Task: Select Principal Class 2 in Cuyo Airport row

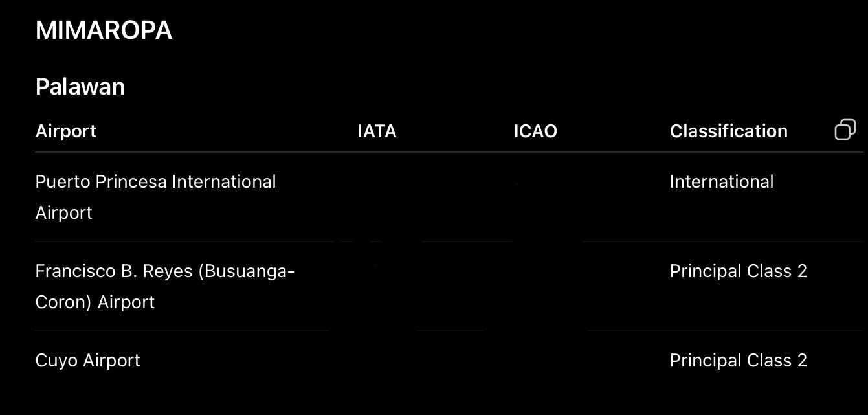Action: pyautogui.click(x=739, y=361)
